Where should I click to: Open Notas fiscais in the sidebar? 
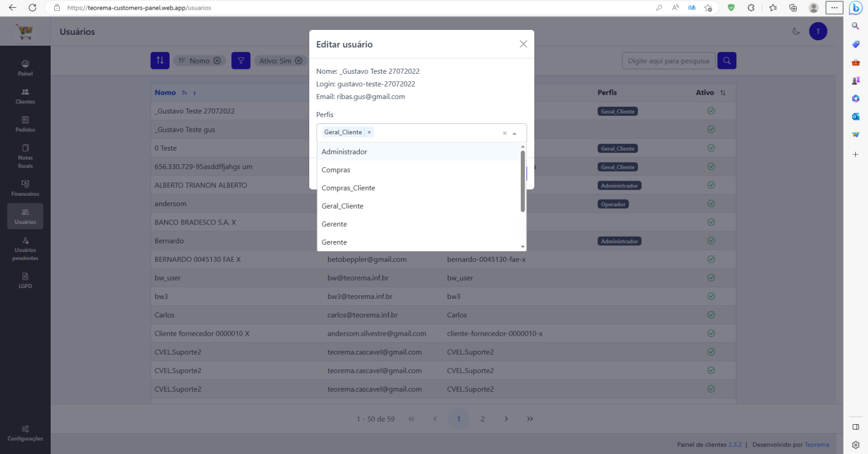coord(25,156)
